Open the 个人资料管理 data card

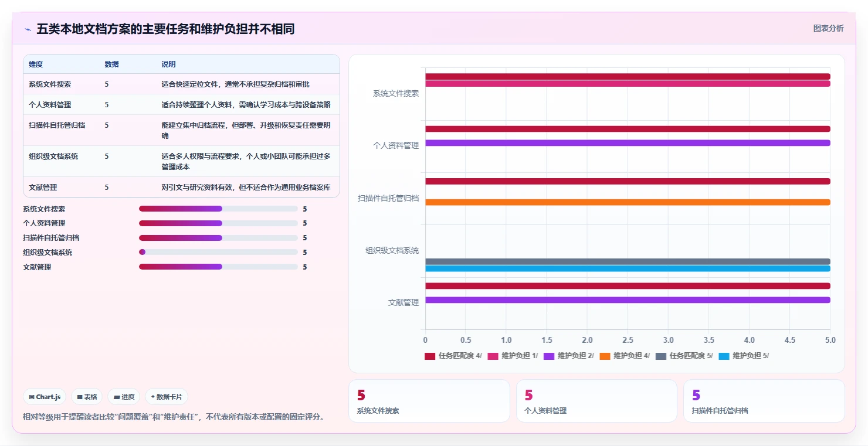tap(596, 401)
